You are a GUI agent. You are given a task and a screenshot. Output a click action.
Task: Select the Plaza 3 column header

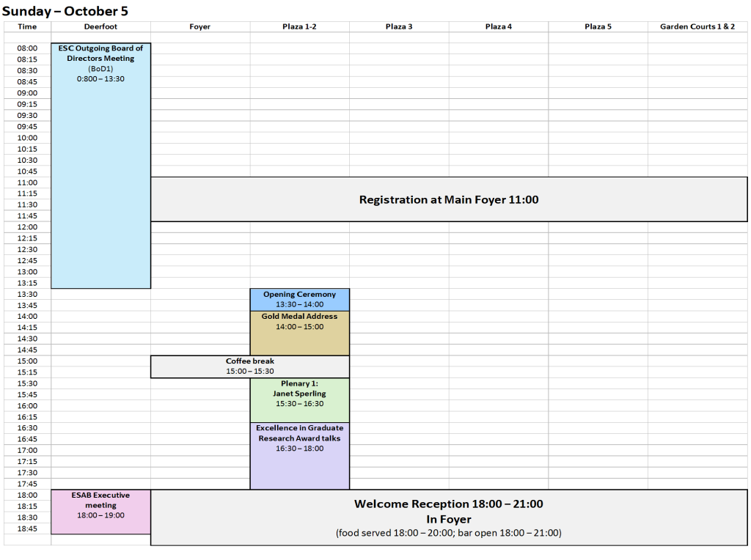[x=399, y=27]
